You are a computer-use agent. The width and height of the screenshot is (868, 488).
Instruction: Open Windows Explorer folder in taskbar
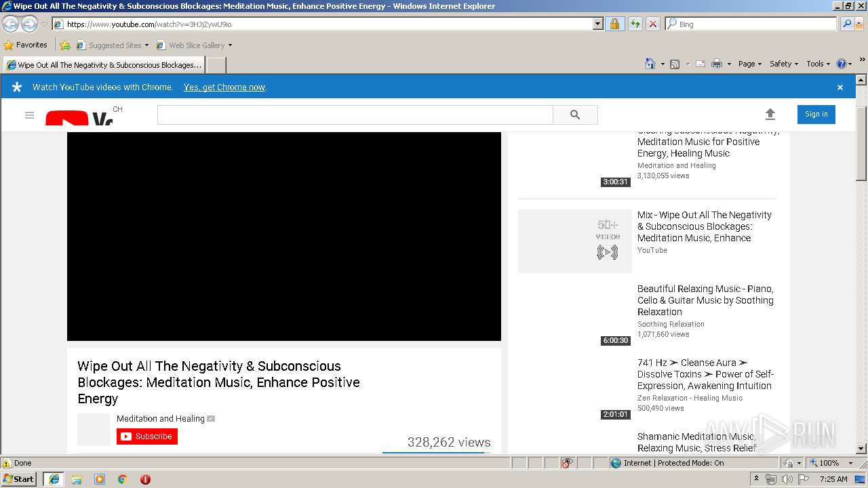tap(77, 479)
